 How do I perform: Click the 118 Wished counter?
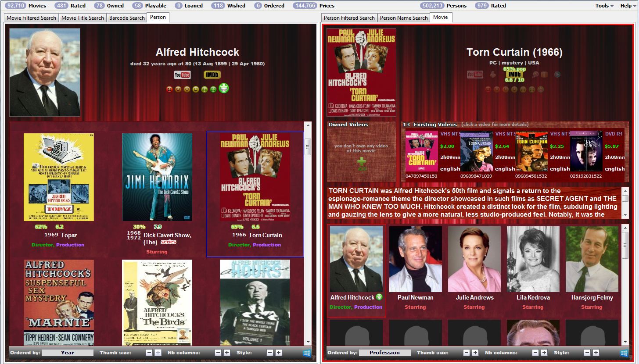[x=228, y=6]
